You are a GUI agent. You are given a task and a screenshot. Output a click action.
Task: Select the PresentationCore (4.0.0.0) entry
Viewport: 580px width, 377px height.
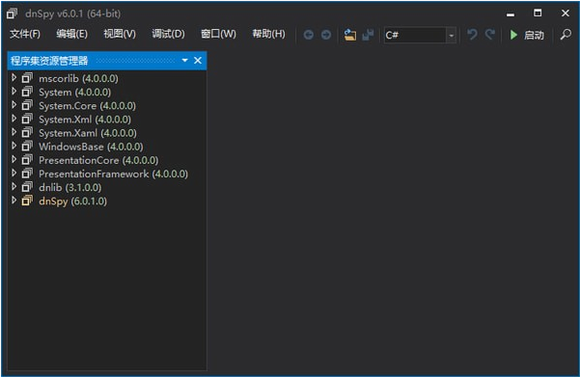[98, 160]
